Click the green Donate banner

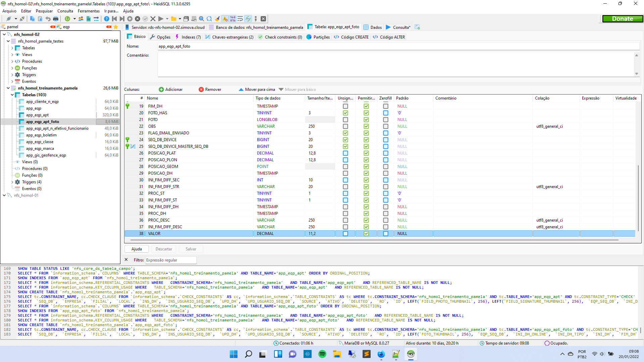(x=623, y=18)
